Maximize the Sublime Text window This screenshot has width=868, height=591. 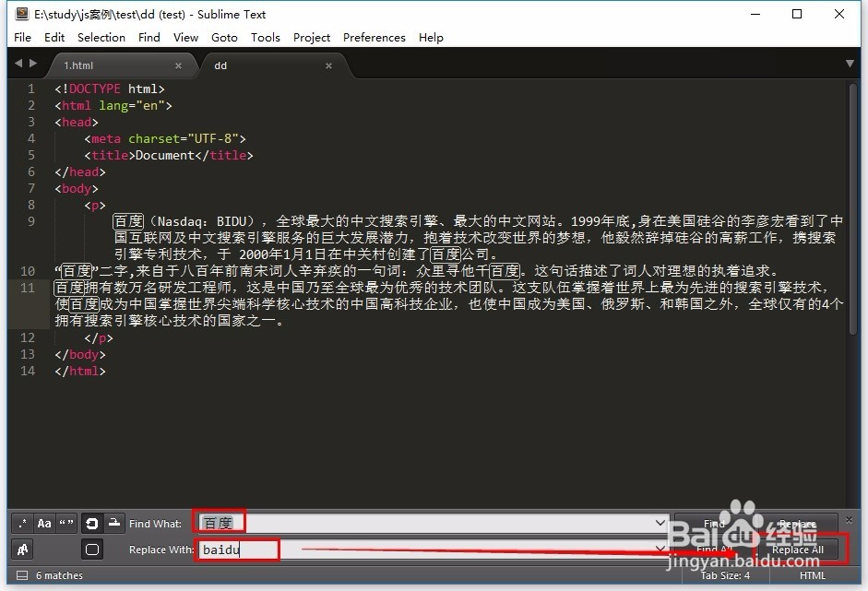797,14
